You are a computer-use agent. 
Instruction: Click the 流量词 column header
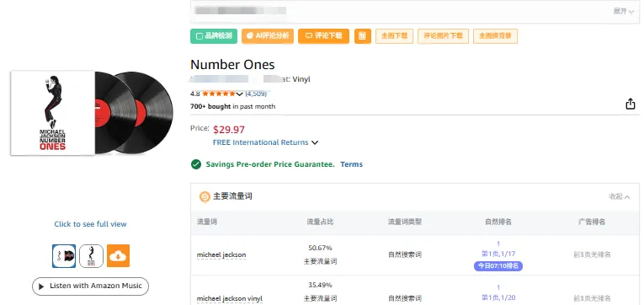coord(207,222)
